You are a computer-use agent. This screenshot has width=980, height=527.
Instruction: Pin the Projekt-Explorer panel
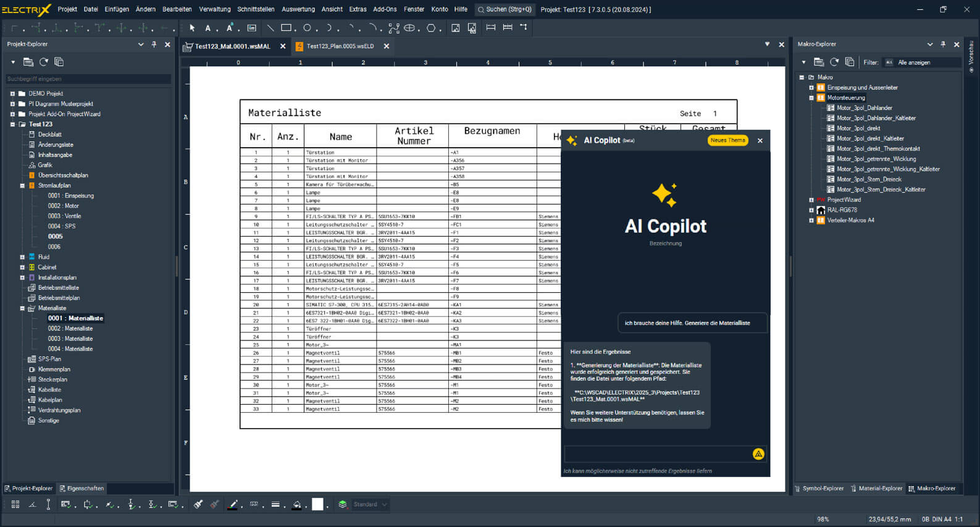tap(154, 44)
